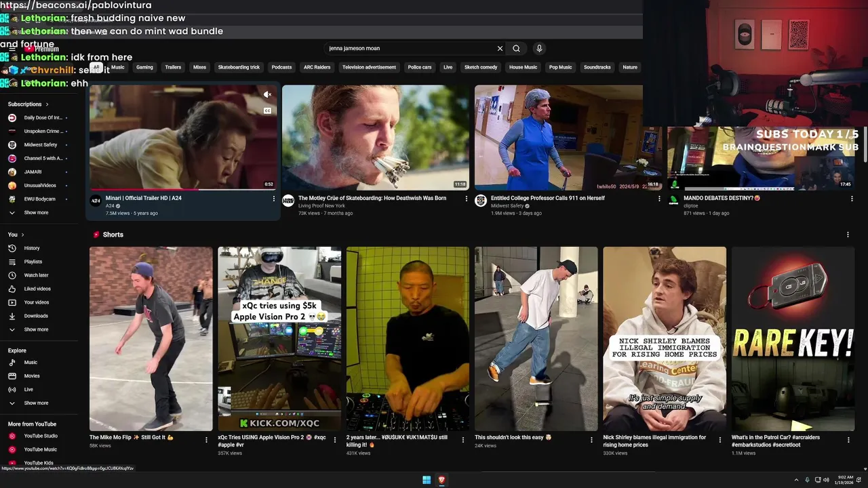Open UnusualVideos subscription channel
The height and width of the screenshot is (488, 868).
[x=39, y=186]
